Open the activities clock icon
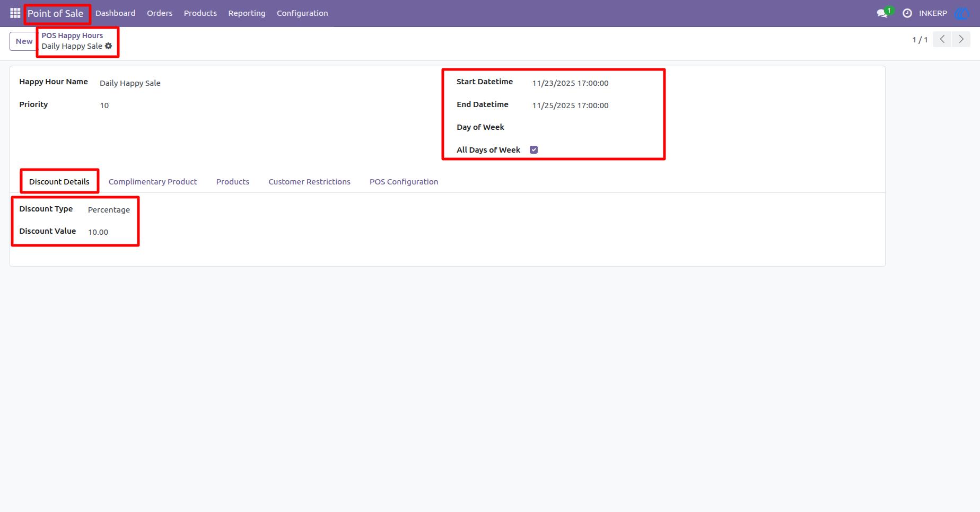Screen dimensions: 980x512 907,13
